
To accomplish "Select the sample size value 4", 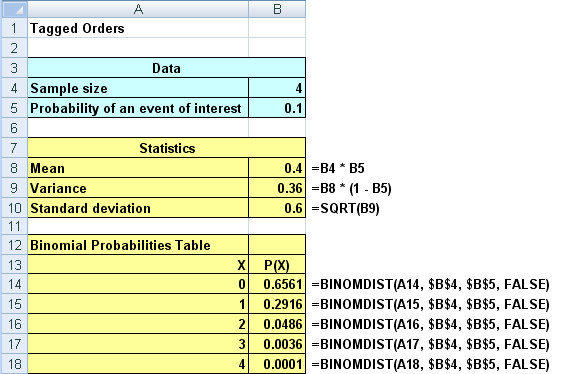I will pyautogui.click(x=277, y=88).
